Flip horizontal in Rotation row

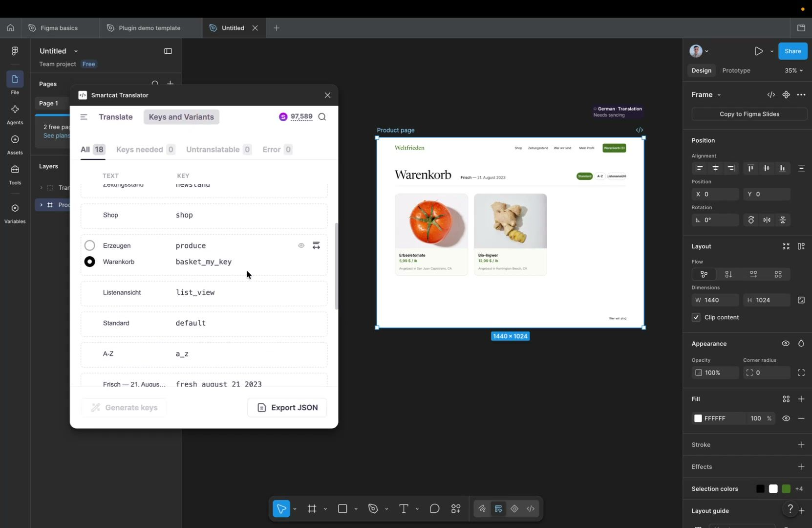click(x=767, y=220)
